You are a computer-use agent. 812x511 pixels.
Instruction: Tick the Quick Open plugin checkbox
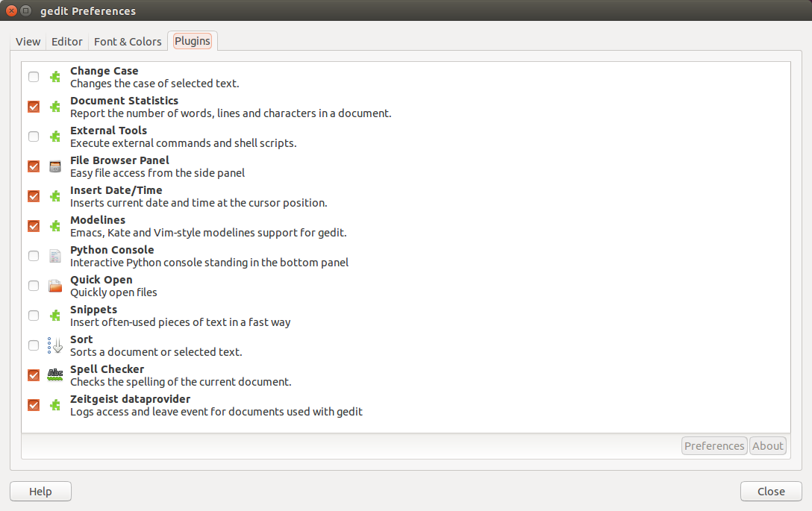[34, 286]
